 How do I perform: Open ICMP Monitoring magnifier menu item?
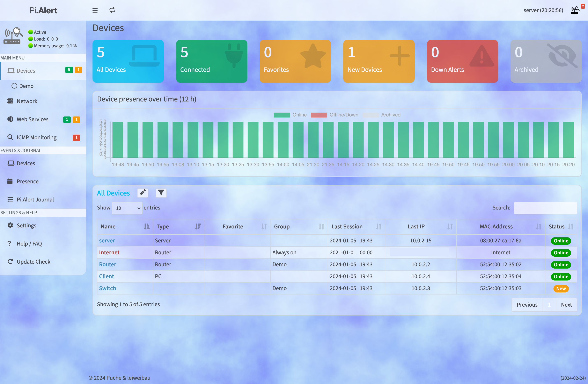36,137
